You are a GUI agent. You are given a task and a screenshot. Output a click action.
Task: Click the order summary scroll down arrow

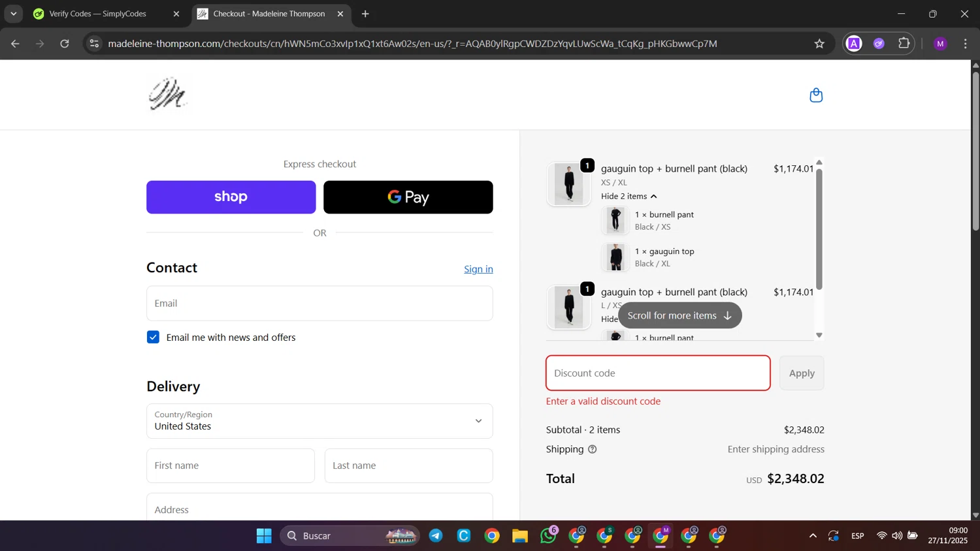pos(819,335)
